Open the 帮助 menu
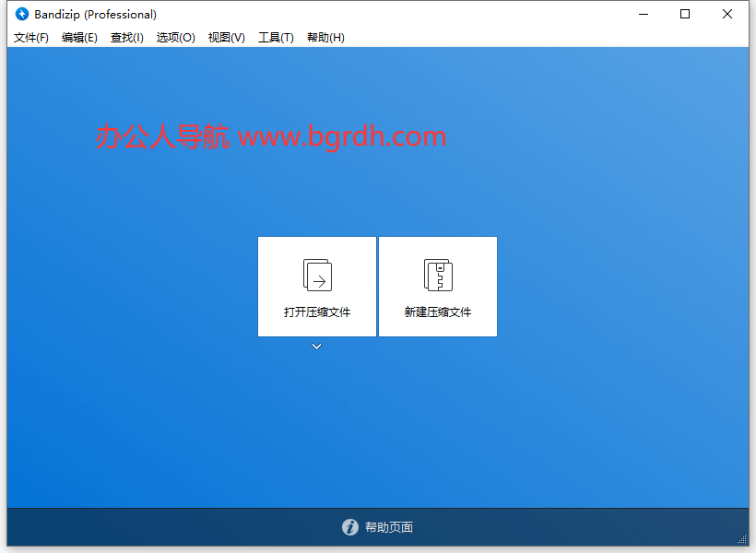 point(325,37)
